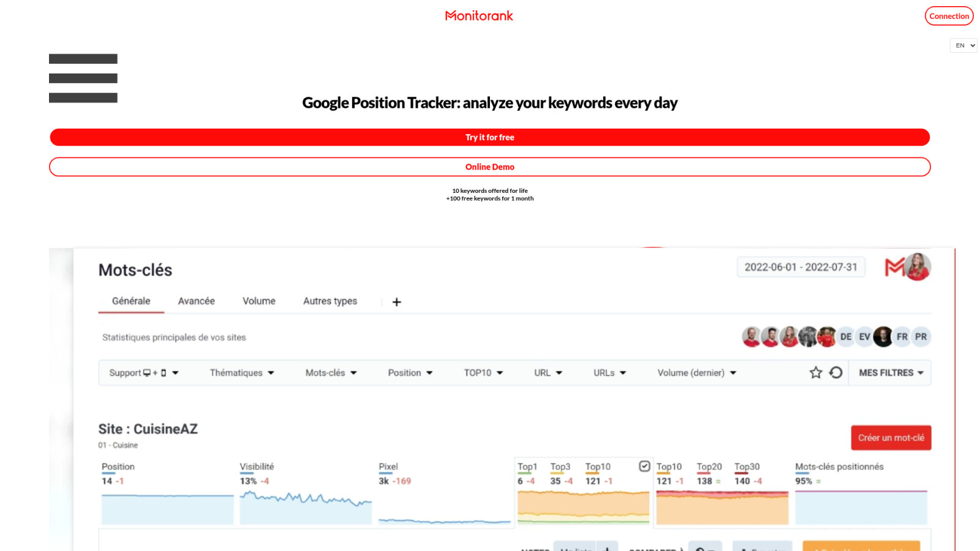Click the Visibilité stat chart

(306, 507)
